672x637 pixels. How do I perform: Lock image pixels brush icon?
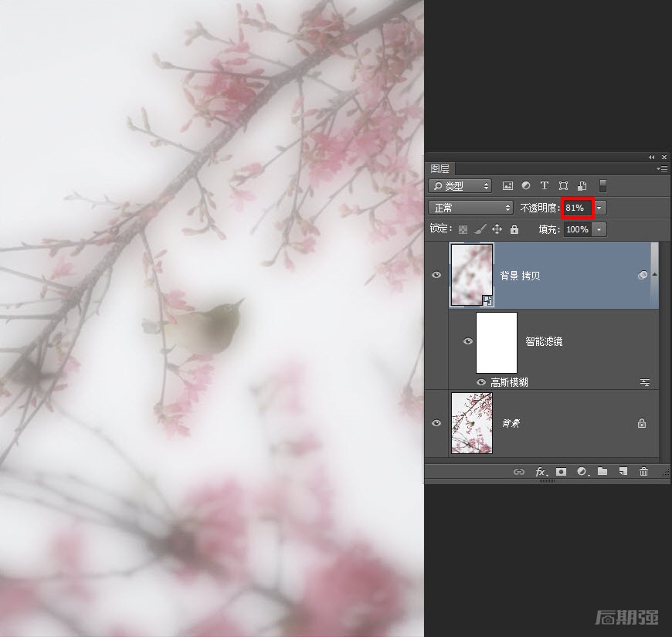coord(480,229)
